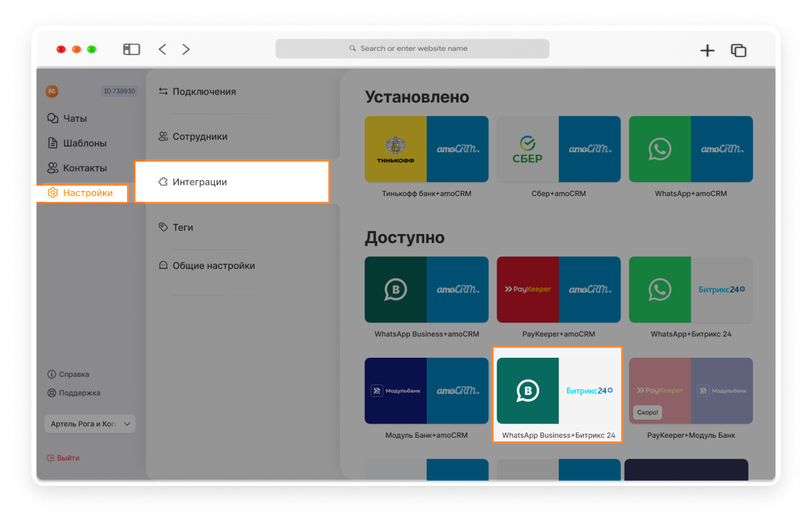Click Настройки gear icon
This screenshot has height=523, width=812.
tap(53, 192)
